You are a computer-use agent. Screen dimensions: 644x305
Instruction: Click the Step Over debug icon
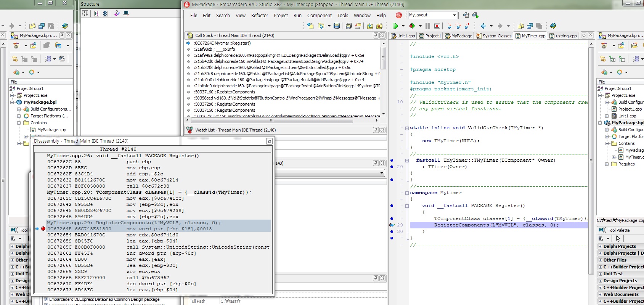458,26
